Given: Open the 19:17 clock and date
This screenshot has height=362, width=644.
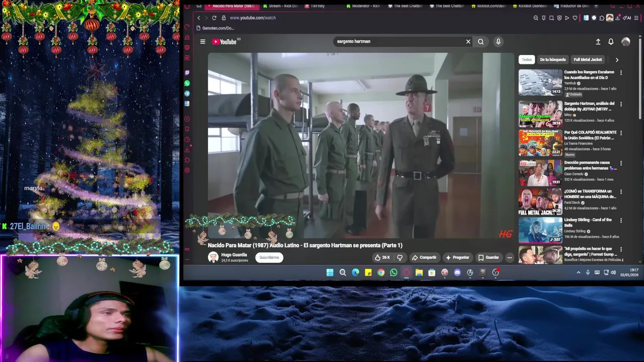Looking at the screenshot, I should pos(629,273).
